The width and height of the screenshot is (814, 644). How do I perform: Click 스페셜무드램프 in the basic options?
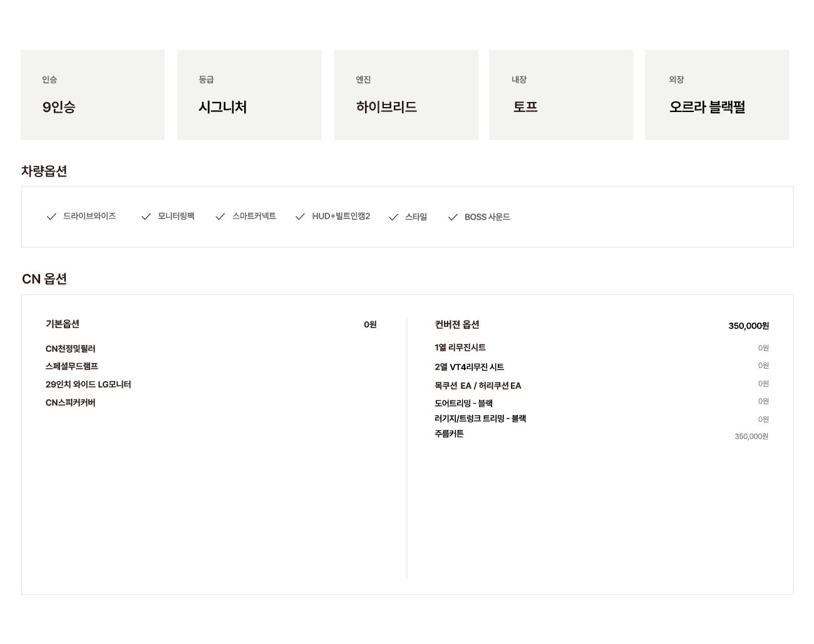[x=72, y=366]
